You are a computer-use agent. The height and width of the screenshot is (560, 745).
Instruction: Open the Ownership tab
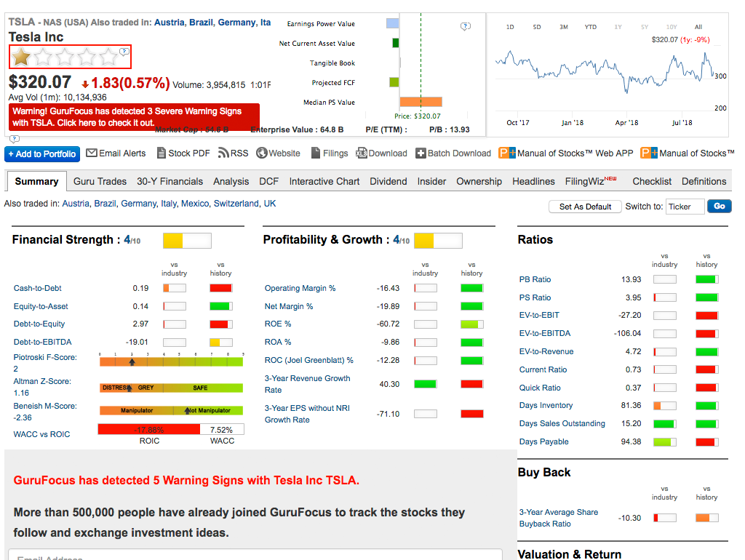coord(479,181)
